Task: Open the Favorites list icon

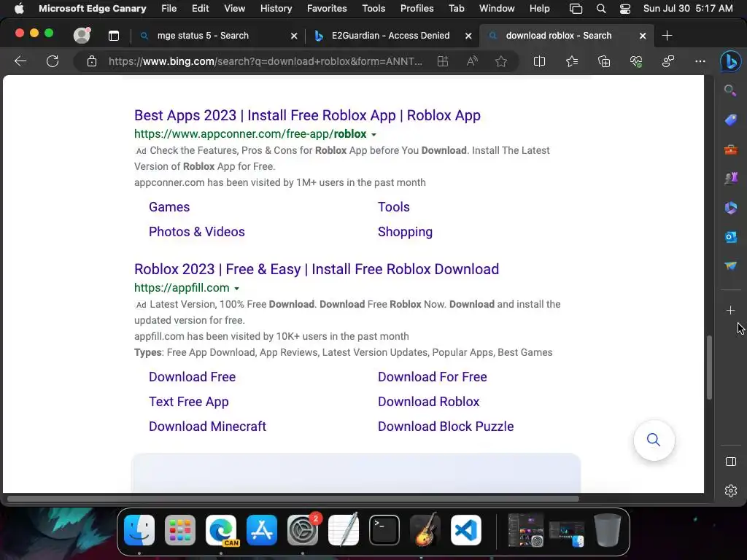Action: tap(572, 61)
